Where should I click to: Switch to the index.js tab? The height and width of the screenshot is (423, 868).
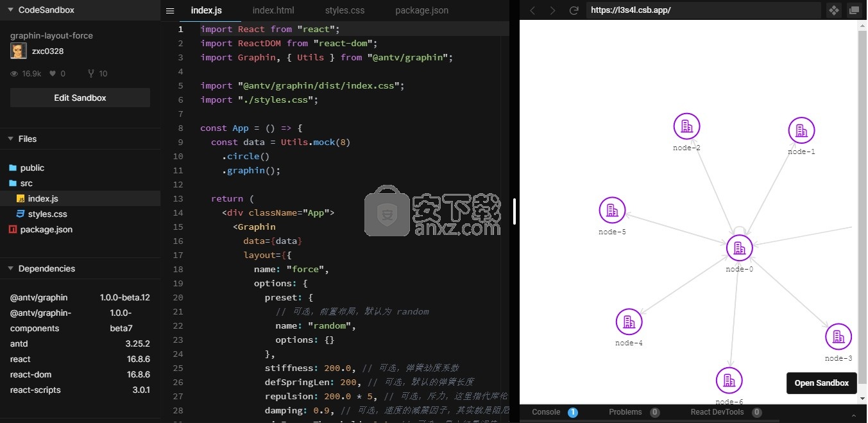click(x=206, y=10)
